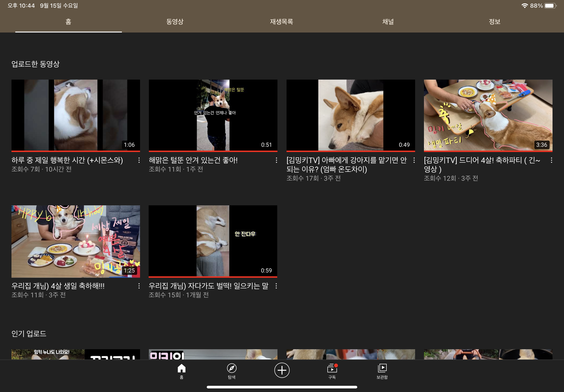Open three-dot menu for 해맑은 털뚠 video
This screenshot has width=564, height=392.
(277, 160)
